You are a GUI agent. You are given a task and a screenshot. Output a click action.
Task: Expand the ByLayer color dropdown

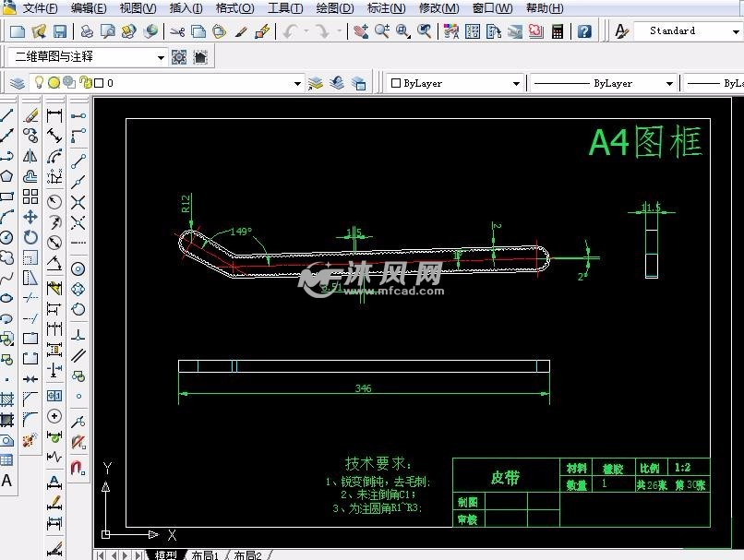[x=517, y=83]
